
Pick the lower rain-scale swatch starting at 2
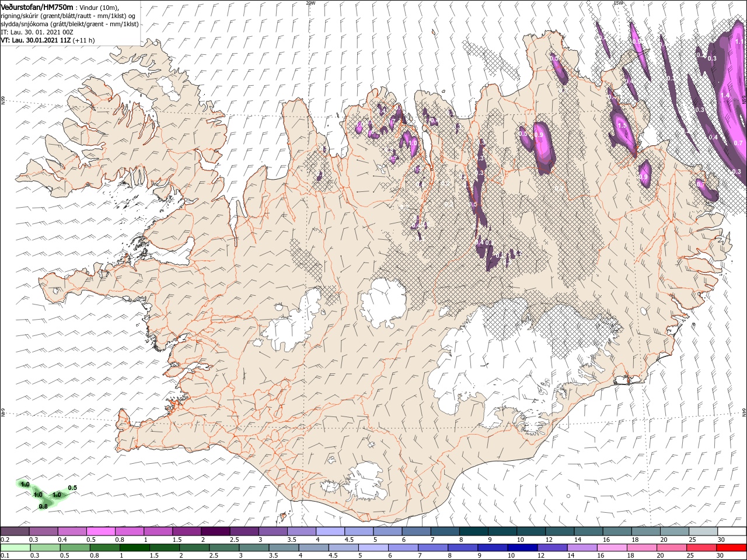(194, 548)
